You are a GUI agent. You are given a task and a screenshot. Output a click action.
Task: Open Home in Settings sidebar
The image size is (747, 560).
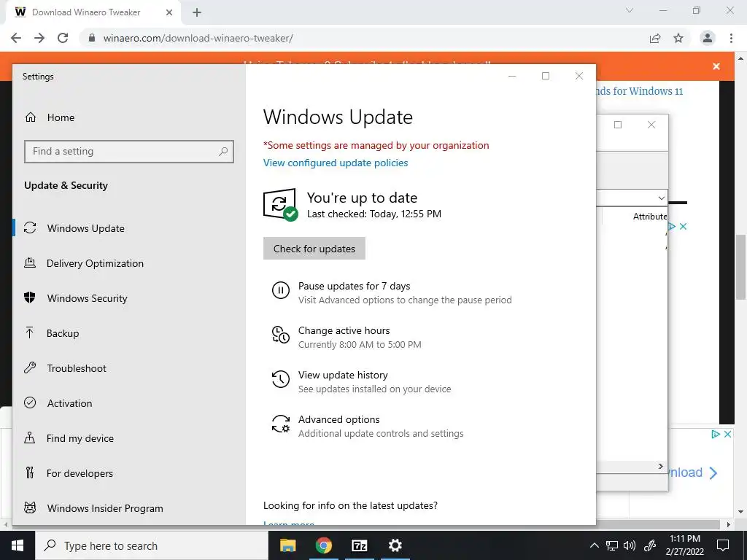pyautogui.click(x=61, y=117)
